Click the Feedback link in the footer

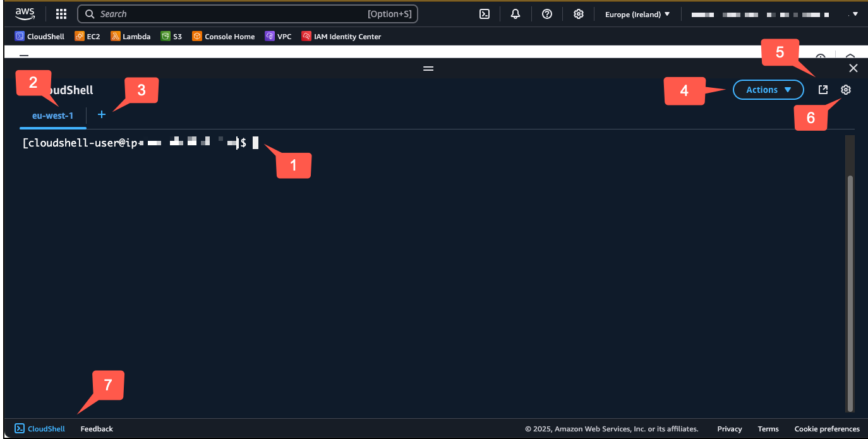(x=96, y=428)
